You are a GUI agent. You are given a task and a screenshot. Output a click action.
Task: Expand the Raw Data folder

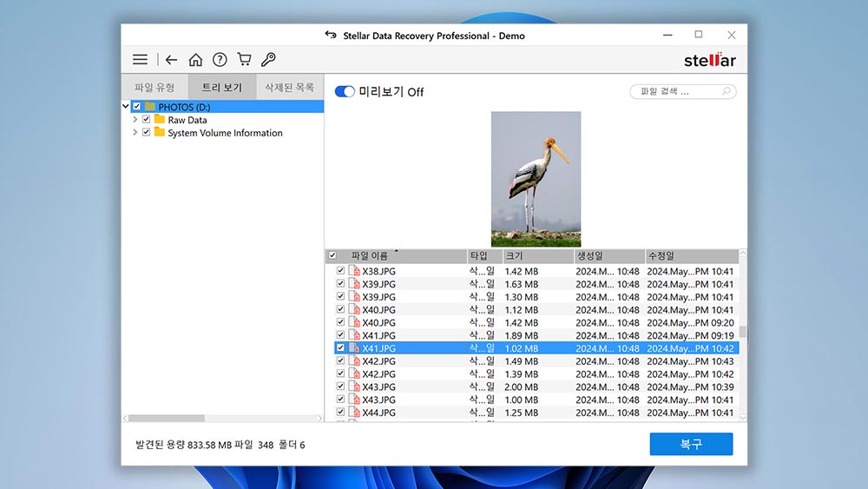click(135, 119)
